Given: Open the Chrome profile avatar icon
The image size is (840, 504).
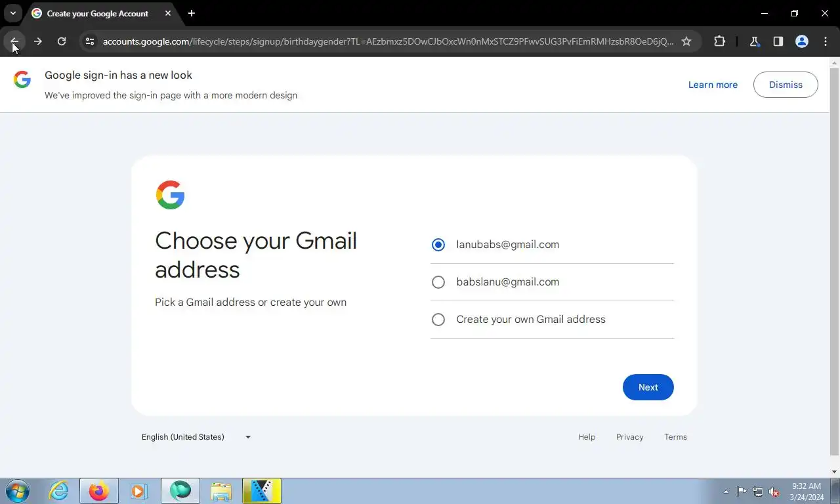Looking at the screenshot, I should 802,41.
